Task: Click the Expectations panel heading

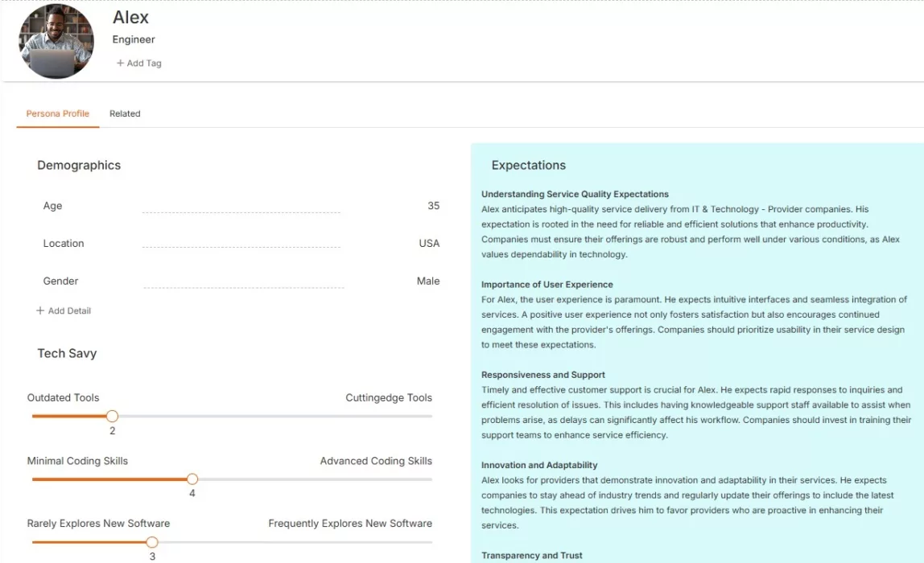Action: click(528, 165)
